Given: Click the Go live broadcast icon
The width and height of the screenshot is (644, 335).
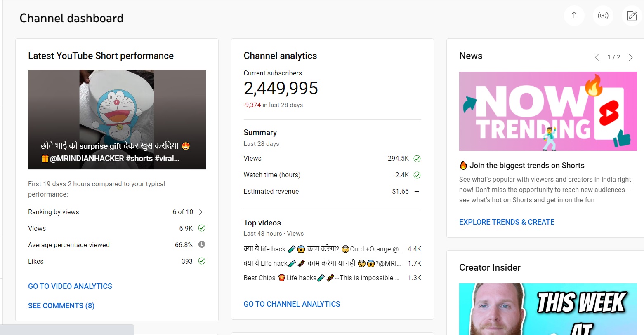Looking at the screenshot, I should 603,16.
